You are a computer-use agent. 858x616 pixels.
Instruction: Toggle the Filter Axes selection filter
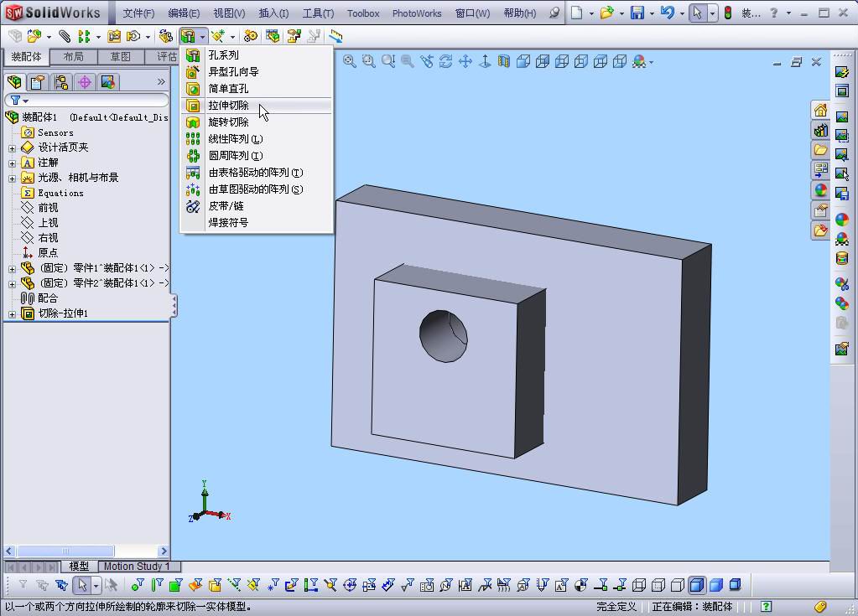234,585
